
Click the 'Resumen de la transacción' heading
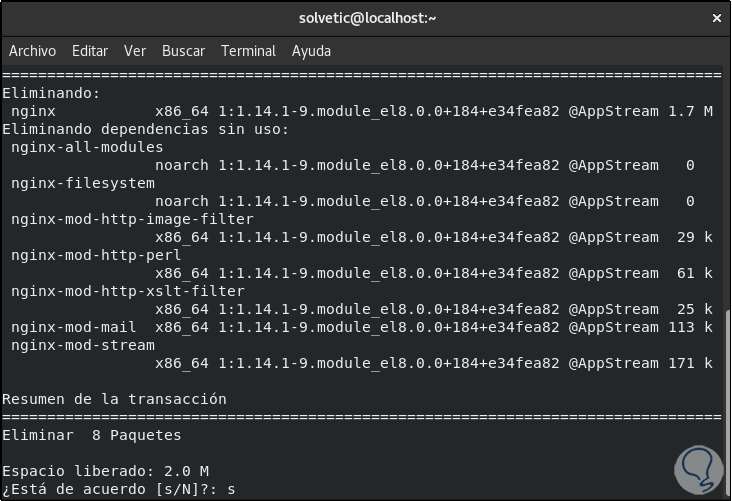(x=114, y=399)
